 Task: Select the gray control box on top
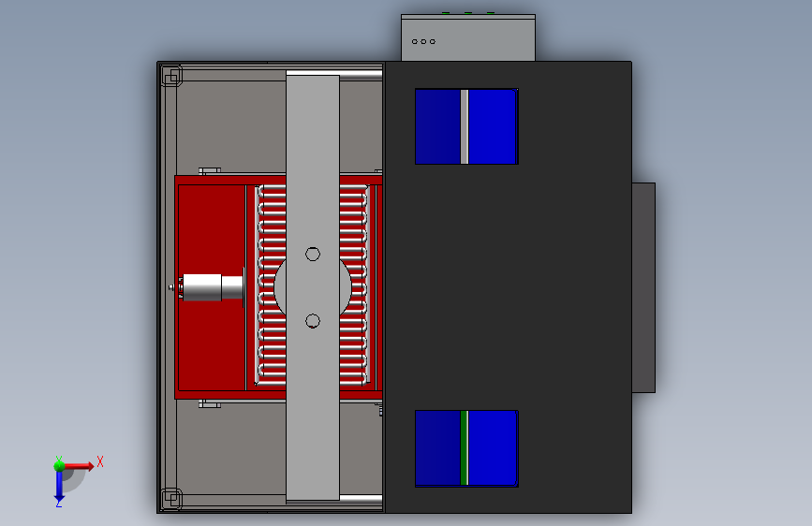[468, 37]
